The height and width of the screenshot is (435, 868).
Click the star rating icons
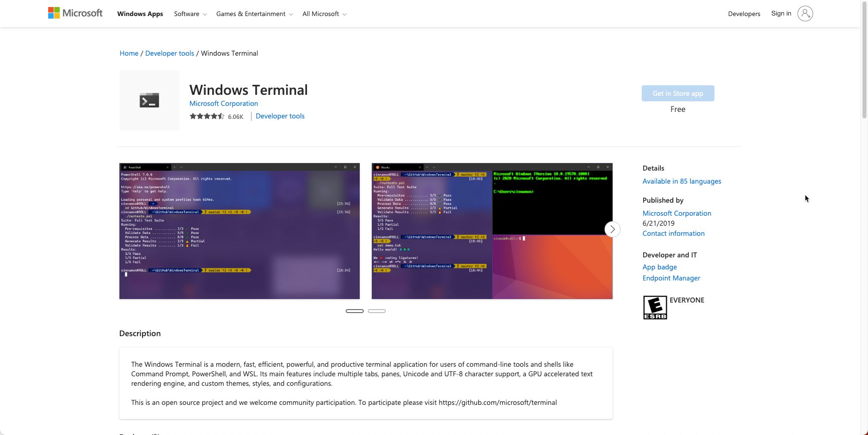[207, 116]
